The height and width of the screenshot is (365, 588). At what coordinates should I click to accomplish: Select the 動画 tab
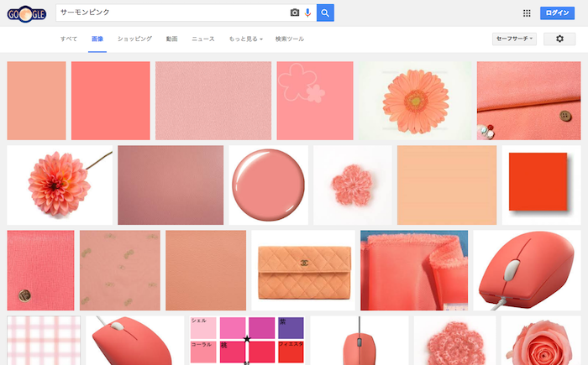[x=171, y=39]
